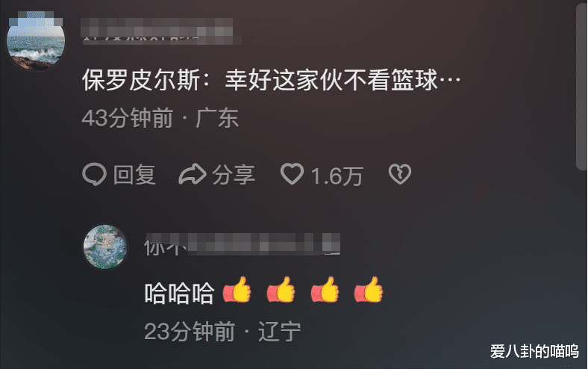The width and height of the screenshot is (588, 369).
Task: Click the speech bubble reply icon
Action: coord(94,175)
